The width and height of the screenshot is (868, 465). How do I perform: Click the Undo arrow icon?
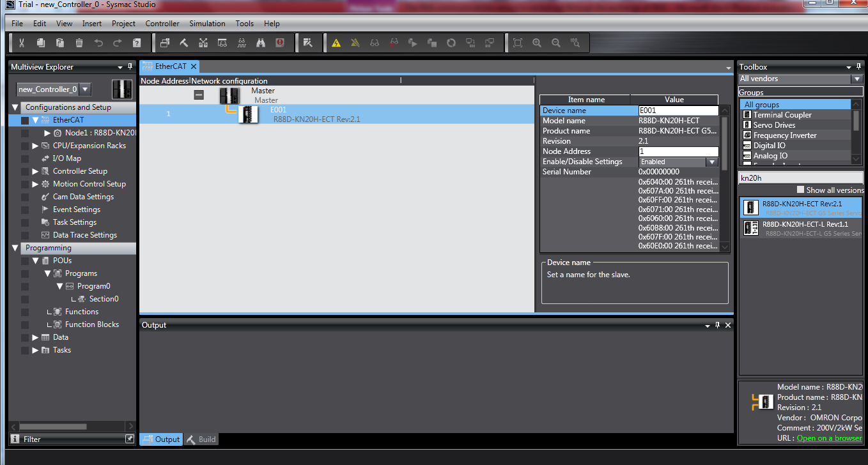click(x=98, y=43)
